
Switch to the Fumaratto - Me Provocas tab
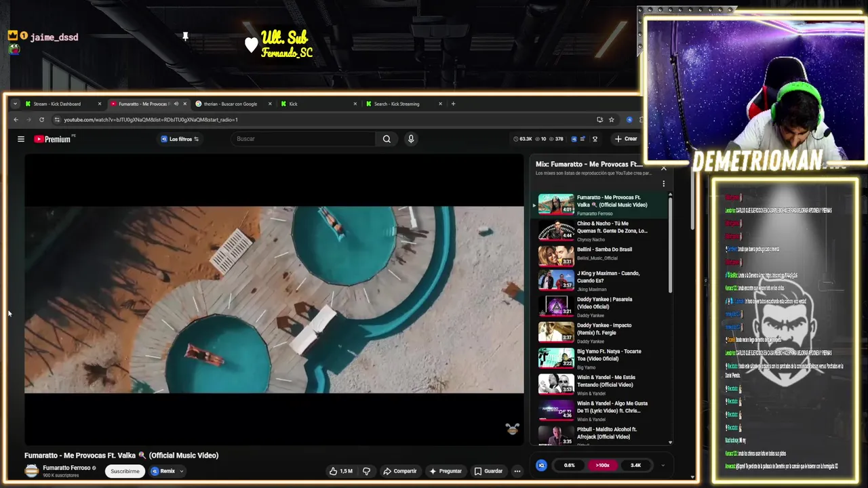point(144,104)
